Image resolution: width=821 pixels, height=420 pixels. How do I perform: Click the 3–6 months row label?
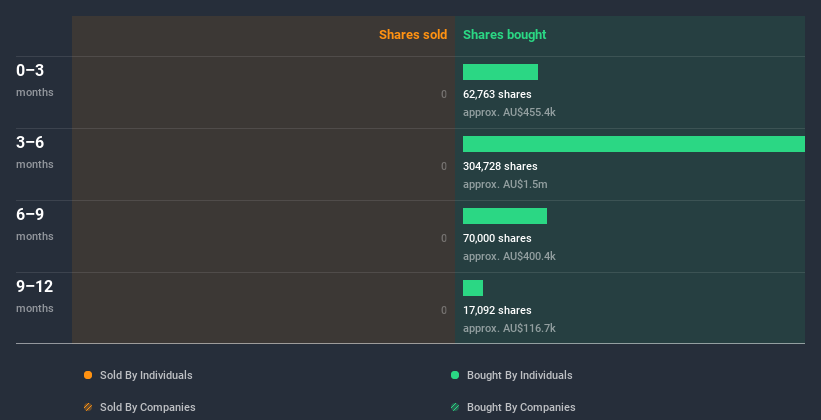(35, 152)
